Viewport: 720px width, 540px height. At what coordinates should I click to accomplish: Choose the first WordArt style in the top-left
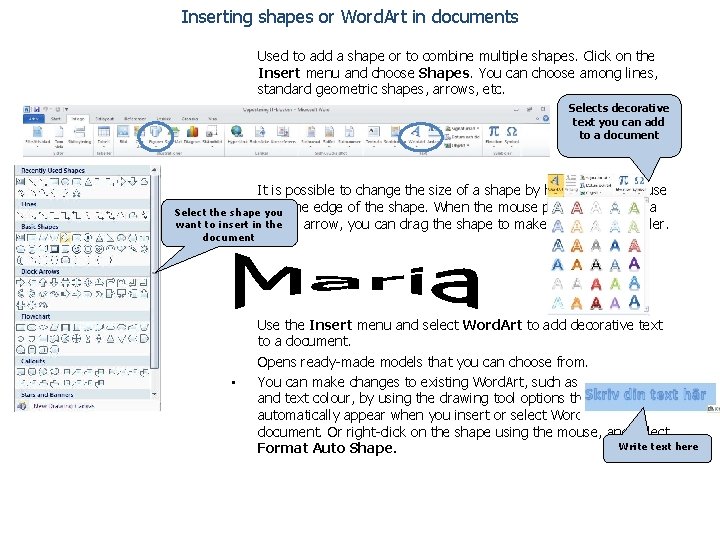pyautogui.click(x=557, y=208)
